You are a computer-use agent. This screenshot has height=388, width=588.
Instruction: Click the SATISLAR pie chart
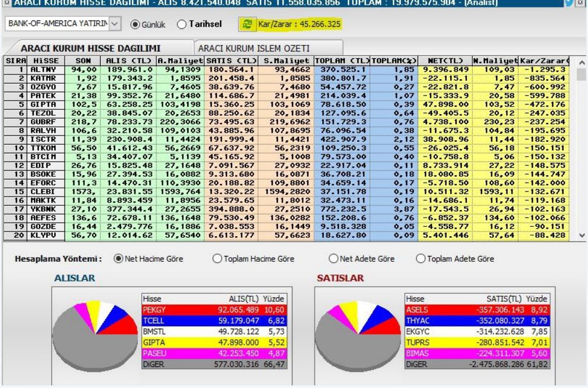pyautogui.click(x=358, y=336)
